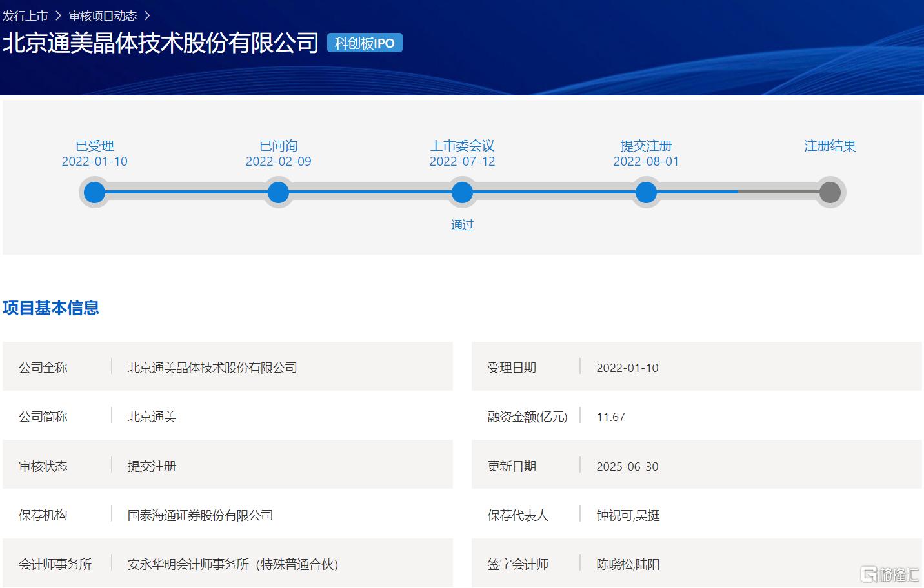The width and height of the screenshot is (924, 588).
Task: Click the page title 北京通美晶体技术股份有限公司
Action: (161, 43)
